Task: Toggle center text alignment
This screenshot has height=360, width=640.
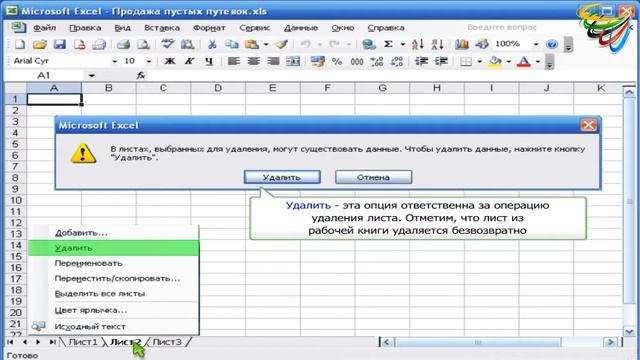Action: pos(253,62)
